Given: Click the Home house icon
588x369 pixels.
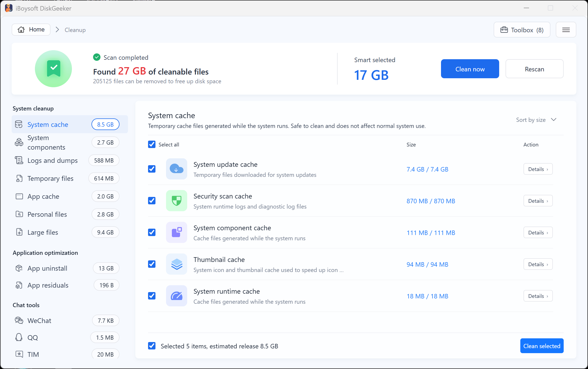Looking at the screenshot, I should pos(21,29).
